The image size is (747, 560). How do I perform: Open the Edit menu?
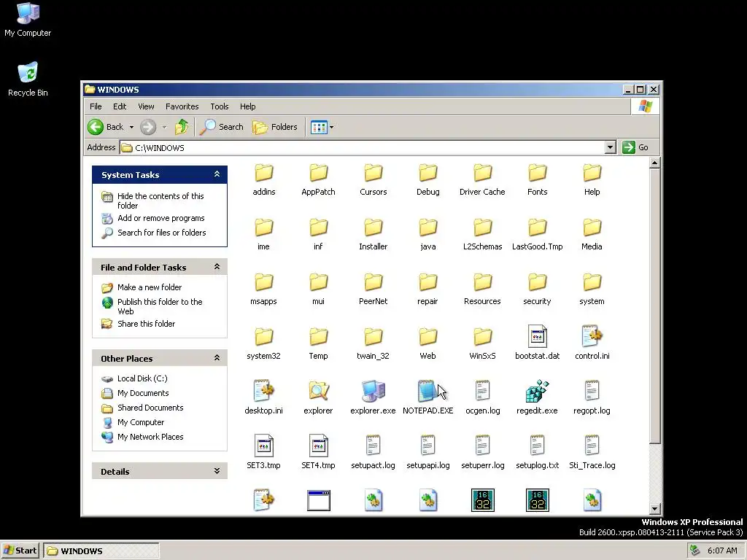click(120, 106)
